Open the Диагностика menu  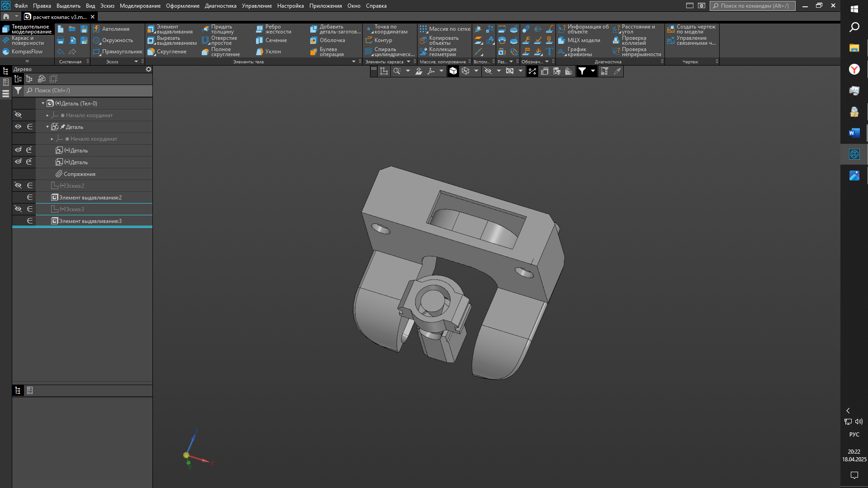[x=220, y=6]
